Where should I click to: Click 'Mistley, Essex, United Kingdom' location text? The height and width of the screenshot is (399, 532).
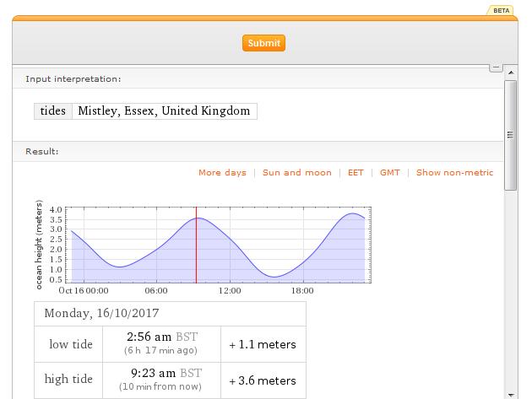[x=164, y=111]
